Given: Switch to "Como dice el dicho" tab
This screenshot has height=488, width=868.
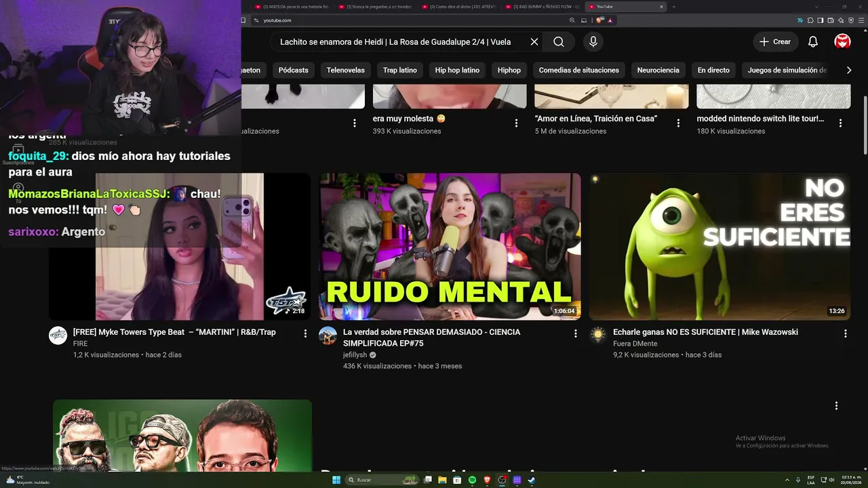Looking at the screenshot, I should (x=460, y=7).
